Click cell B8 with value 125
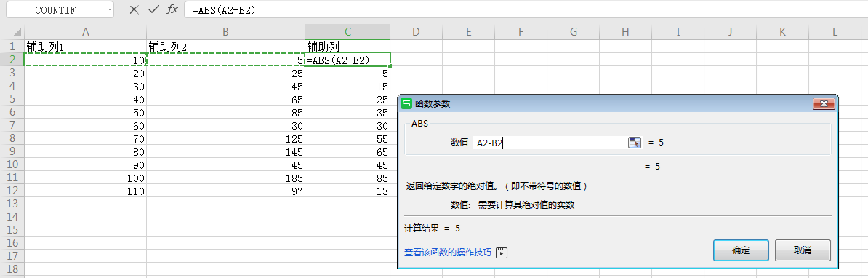This screenshot has height=278, width=868. [x=226, y=138]
